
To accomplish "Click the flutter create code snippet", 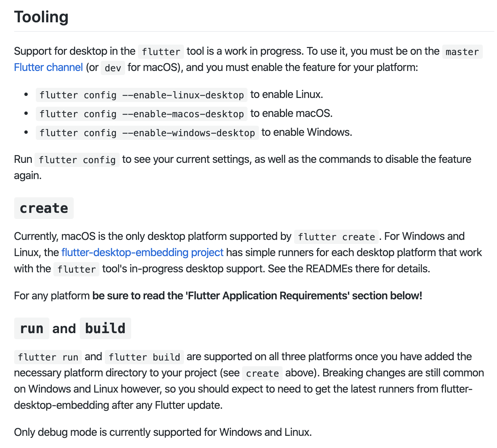I will click(x=336, y=237).
